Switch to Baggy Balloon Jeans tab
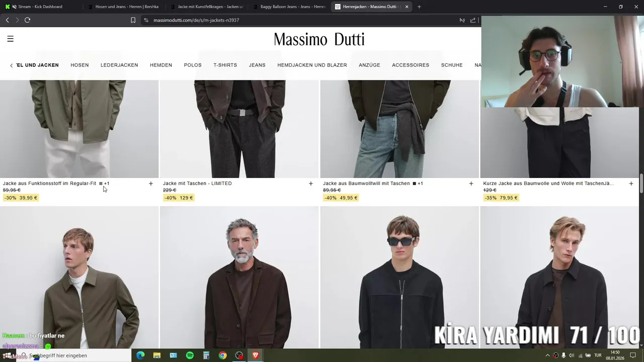Image resolution: width=644 pixels, height=362 pixels. [x=289, y=7]
